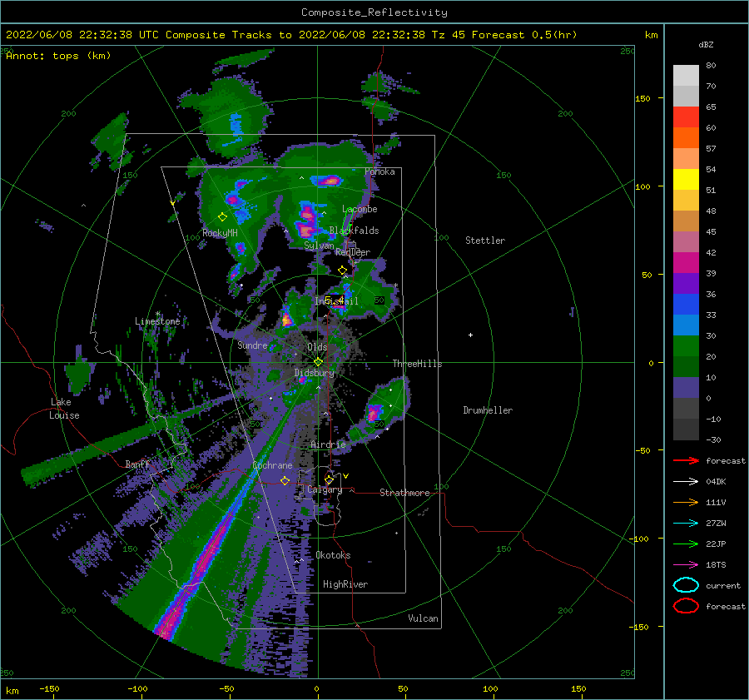Click the Composite_Reflectivity title text
The width and height of the screenshot is (749, 700).
click(374, 12)
